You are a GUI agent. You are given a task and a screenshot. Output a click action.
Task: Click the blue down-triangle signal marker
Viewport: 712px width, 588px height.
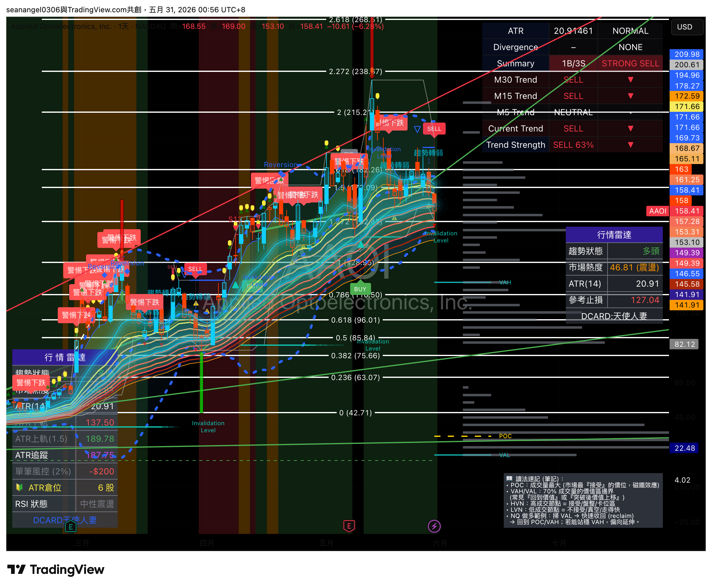pos(417,129)
